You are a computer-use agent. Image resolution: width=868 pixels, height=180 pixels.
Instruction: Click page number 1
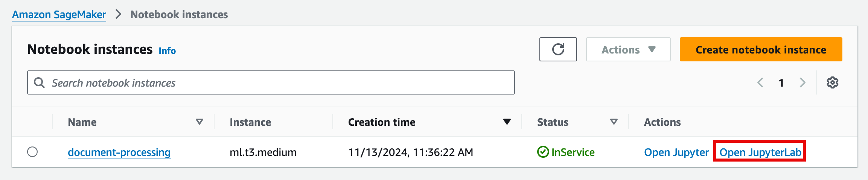pyautogui.click(x=781, y=83)
